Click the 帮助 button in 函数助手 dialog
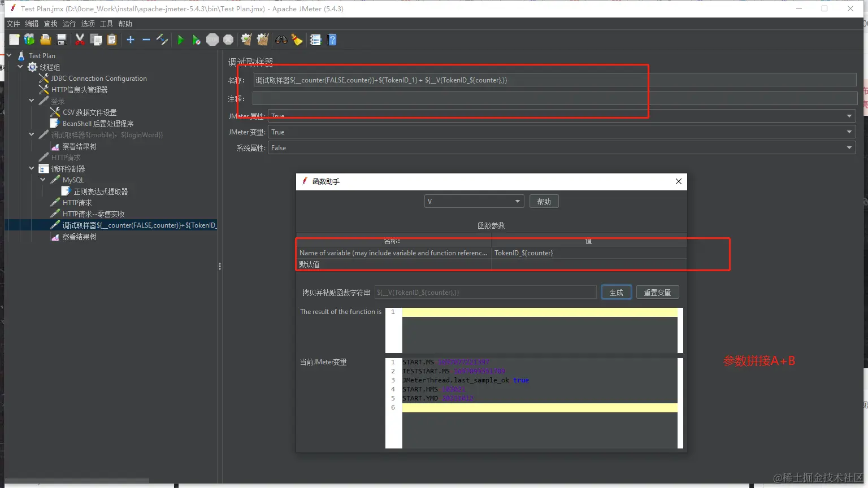This screenshot has height=488, width=868. tap(544, 202)
